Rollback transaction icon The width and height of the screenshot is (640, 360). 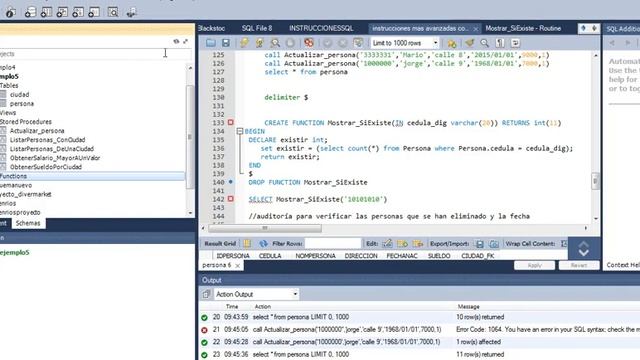pyautogui.click(x=343, y=43)
